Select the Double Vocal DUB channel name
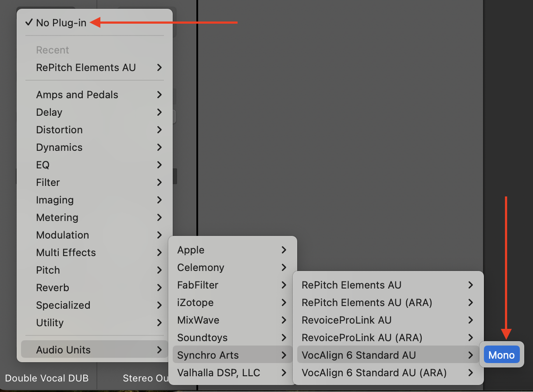 point(47,378)
